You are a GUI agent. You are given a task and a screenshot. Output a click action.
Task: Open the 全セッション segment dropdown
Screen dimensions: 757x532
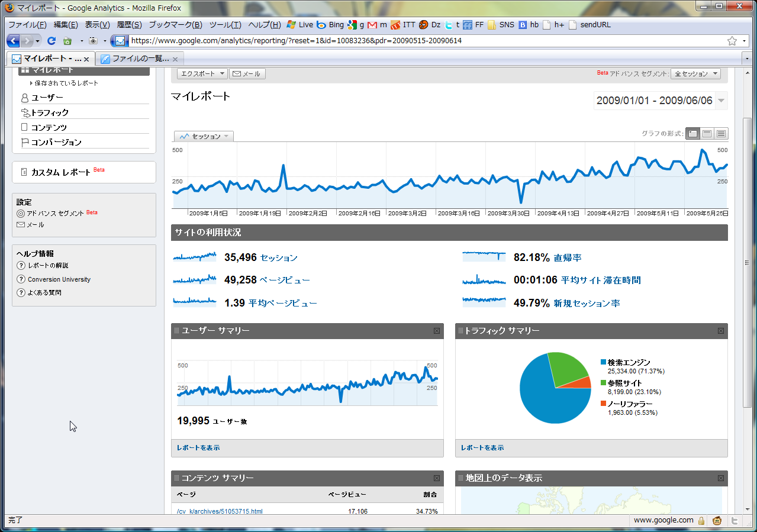(695, 74)
